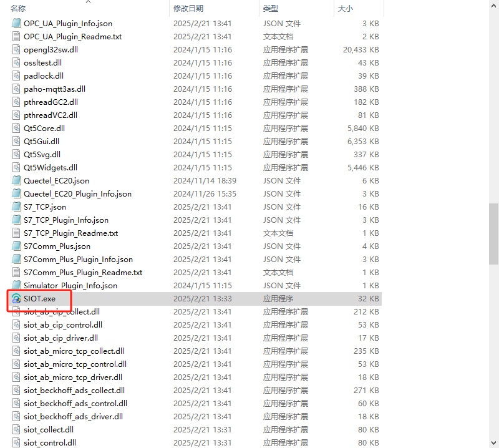Click the 2024/11/26 15:35 modified date
The height and width of the screenshot is (448, 499).
tap(205, 193)
